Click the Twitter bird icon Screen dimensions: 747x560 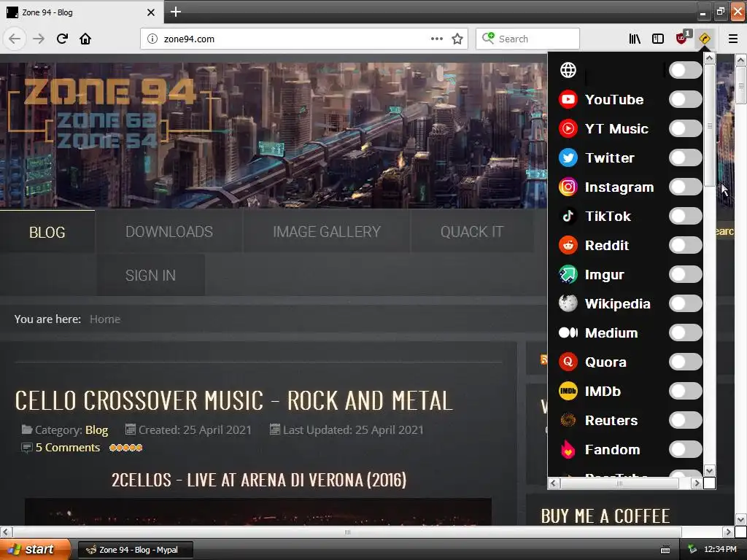568,157
